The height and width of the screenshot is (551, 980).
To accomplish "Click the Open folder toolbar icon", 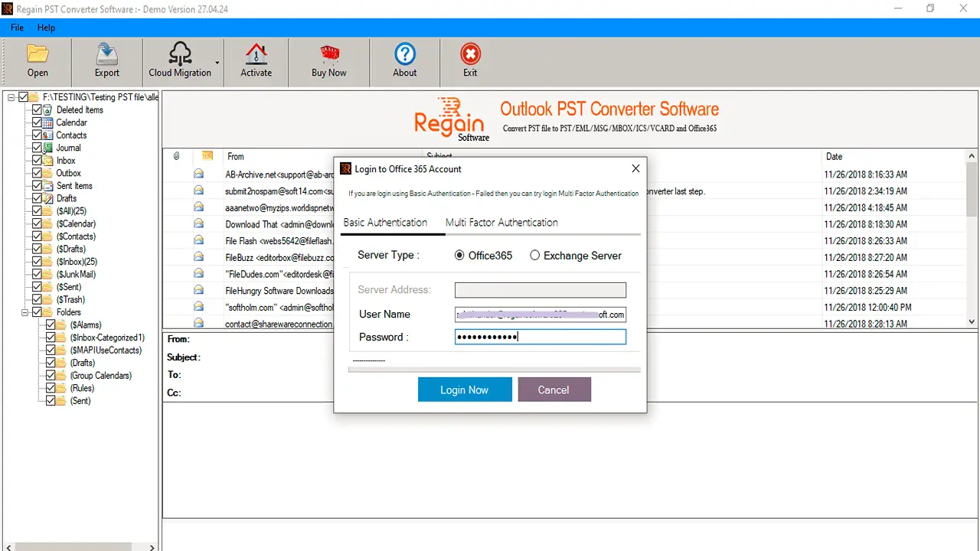I will click(38, 54).
